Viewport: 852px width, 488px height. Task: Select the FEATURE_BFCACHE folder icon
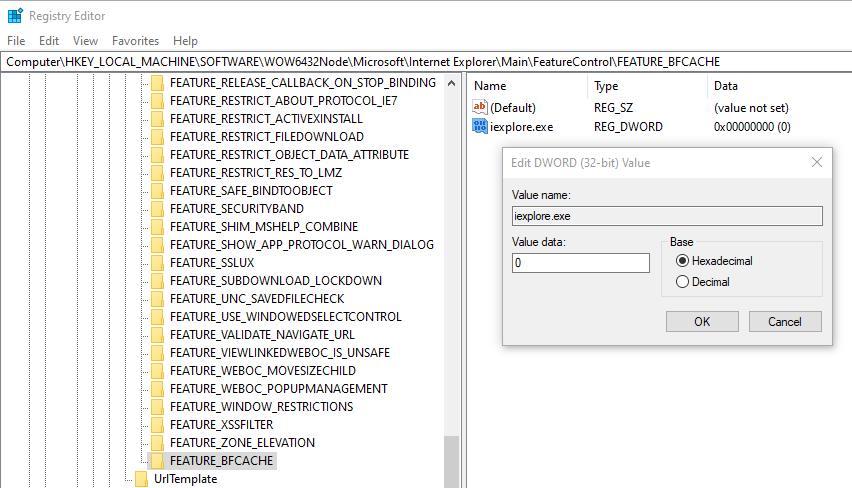coord(158,461)
